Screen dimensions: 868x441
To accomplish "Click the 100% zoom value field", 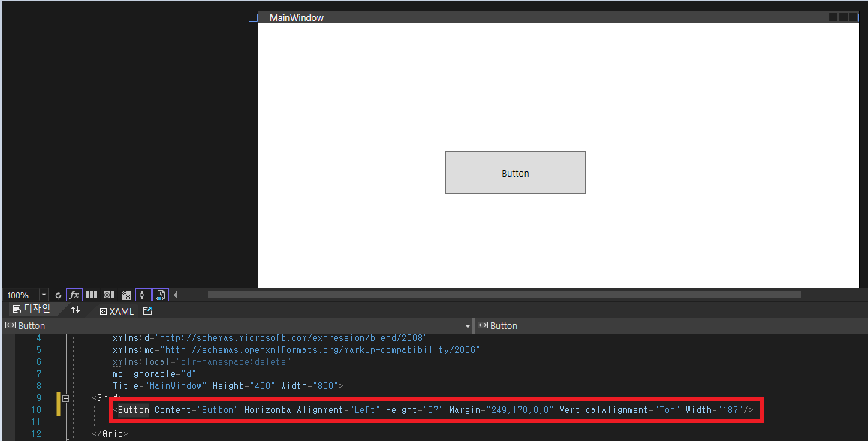I will [x=21, y=295].
